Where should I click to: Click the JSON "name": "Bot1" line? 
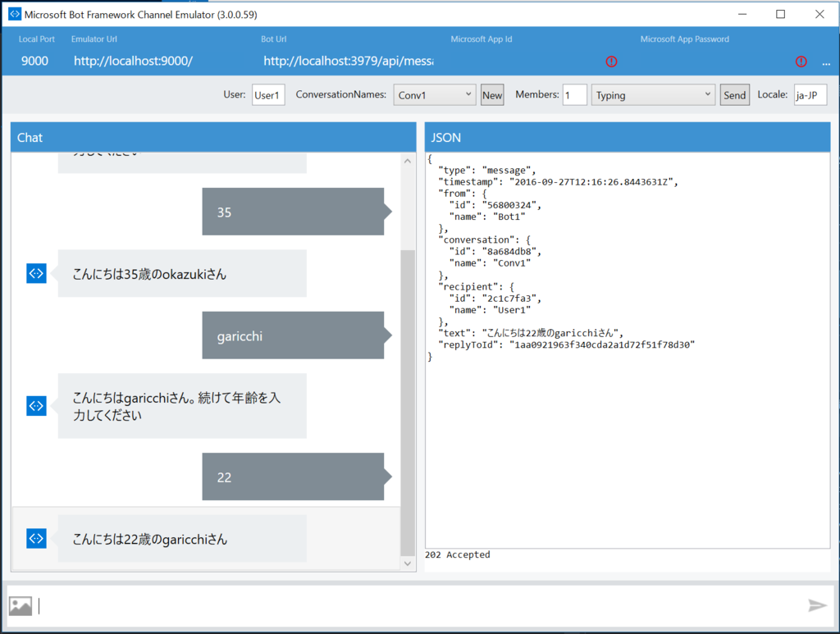tap(487, 217)
